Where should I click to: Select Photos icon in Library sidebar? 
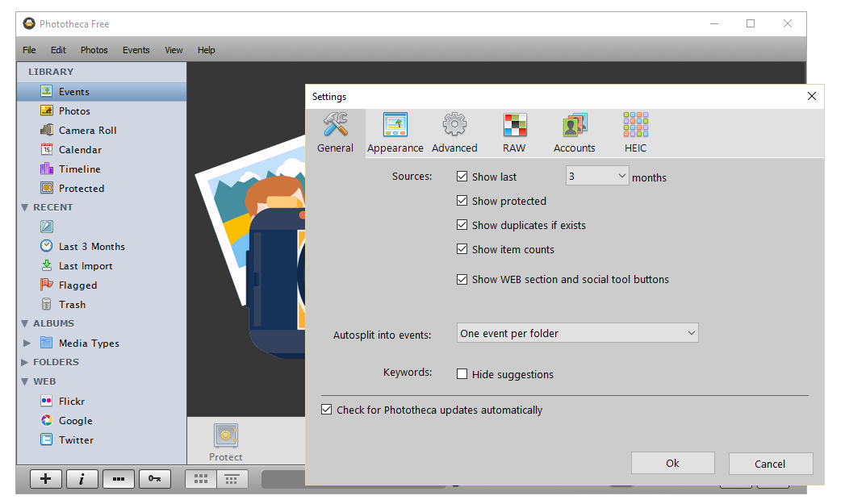(x=47, y=110)
